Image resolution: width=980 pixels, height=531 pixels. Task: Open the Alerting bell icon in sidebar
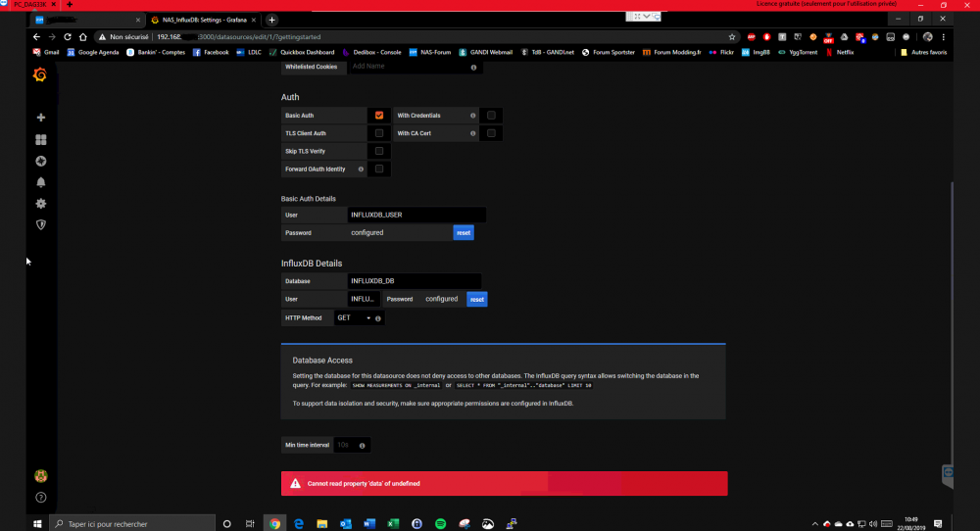click(x=41, y=182)
